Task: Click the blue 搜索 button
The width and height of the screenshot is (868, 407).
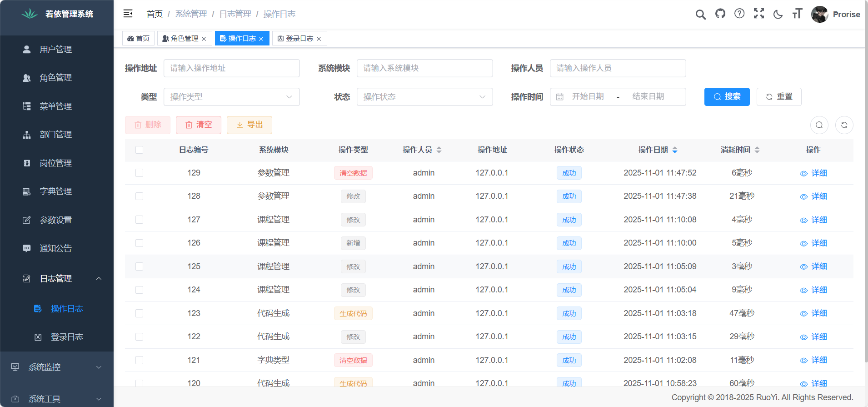Action: point(727,97)
